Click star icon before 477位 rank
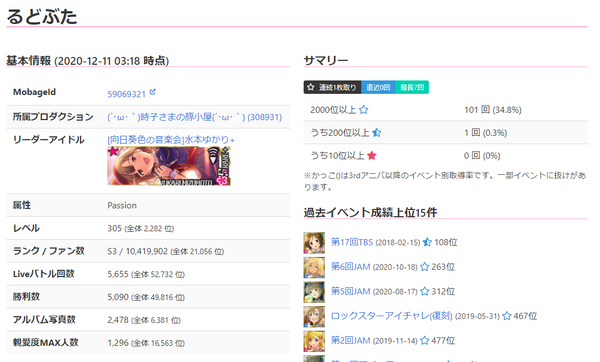600x362 pixels. click(424, 340)
